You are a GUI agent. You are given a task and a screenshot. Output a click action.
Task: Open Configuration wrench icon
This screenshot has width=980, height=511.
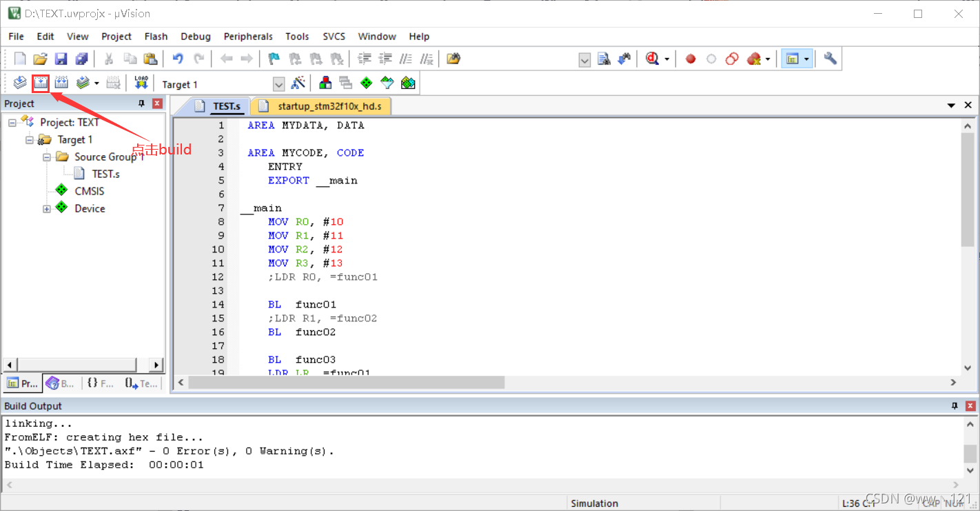830,59
